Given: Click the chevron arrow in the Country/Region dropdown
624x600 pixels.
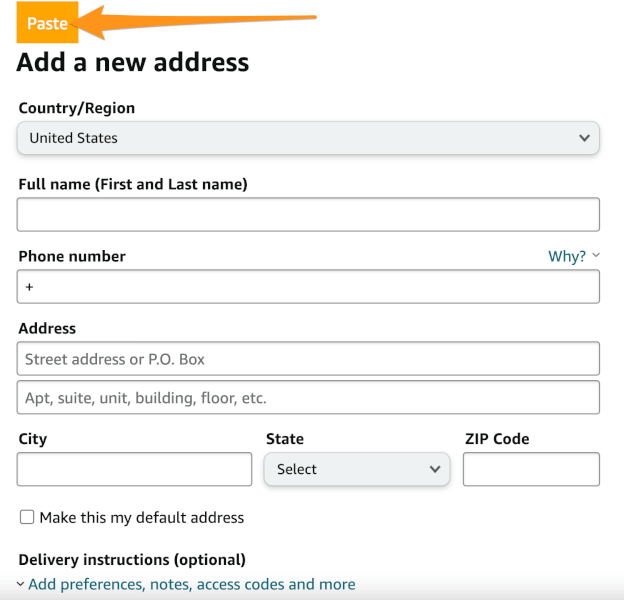Looking at the screenshot, I should pos(585,138).
